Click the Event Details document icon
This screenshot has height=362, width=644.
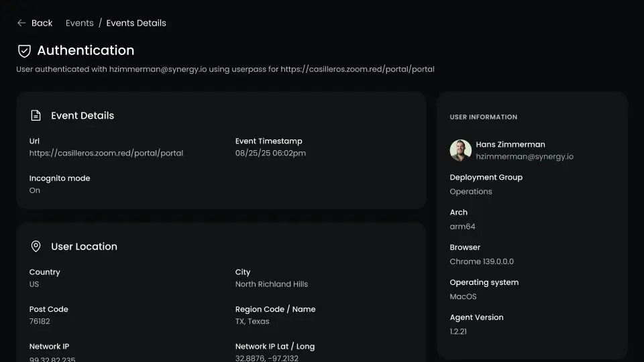pyautogui.click(x=36, y=115)
